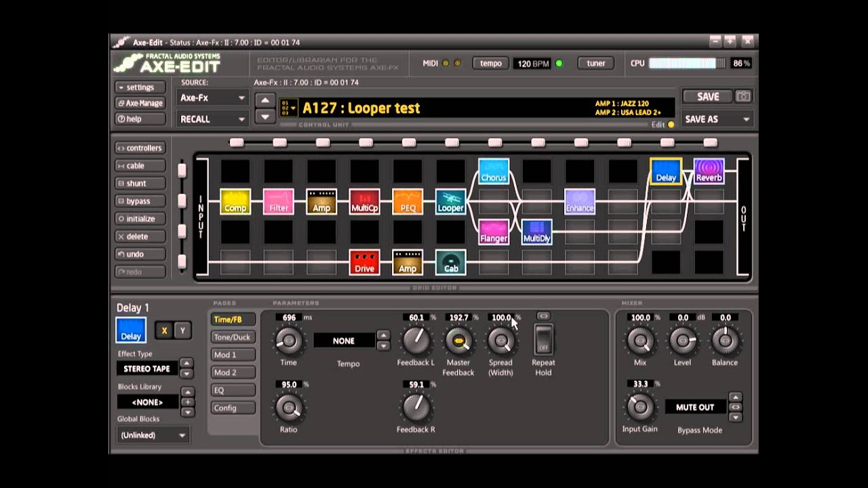This screenshot has width=868, height=488.
Task: Select the Looper block
Action: click(x=451, y=201)
